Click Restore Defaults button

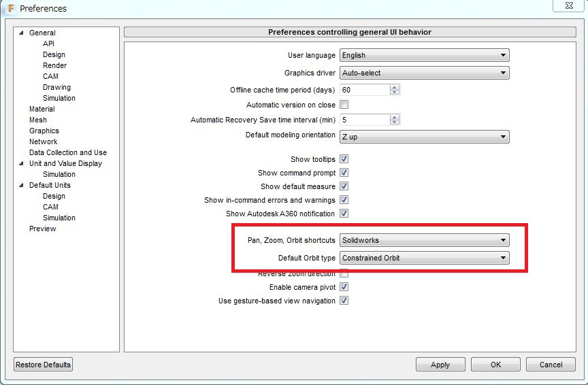[43, 365]
